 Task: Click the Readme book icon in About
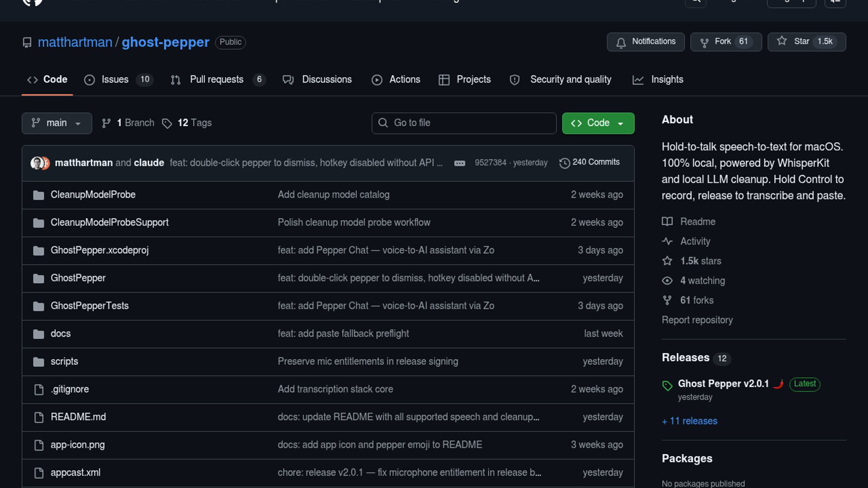coord(667,221)
